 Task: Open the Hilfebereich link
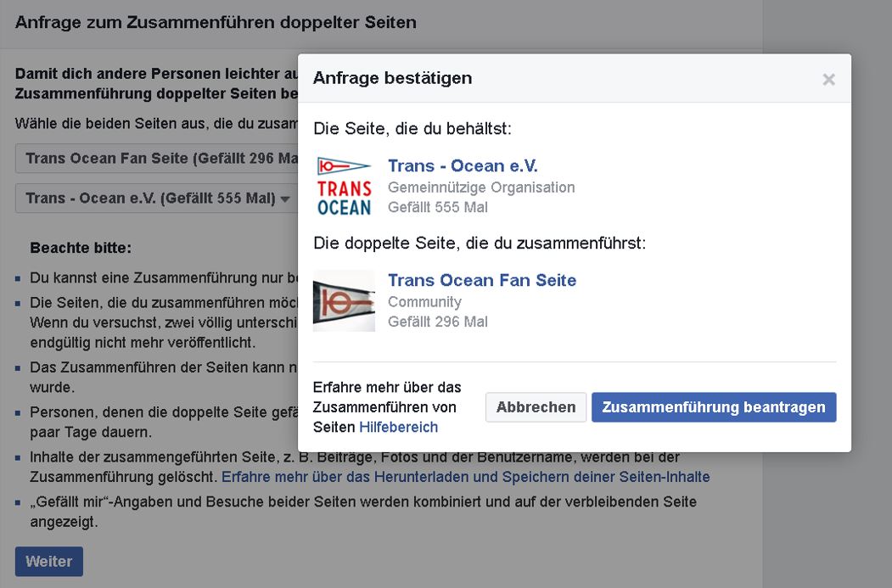pos(398,427)
